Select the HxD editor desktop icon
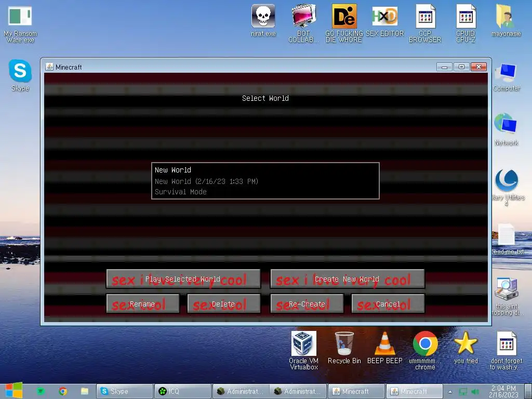Screen dimensions: 532x399 point(385,20)
